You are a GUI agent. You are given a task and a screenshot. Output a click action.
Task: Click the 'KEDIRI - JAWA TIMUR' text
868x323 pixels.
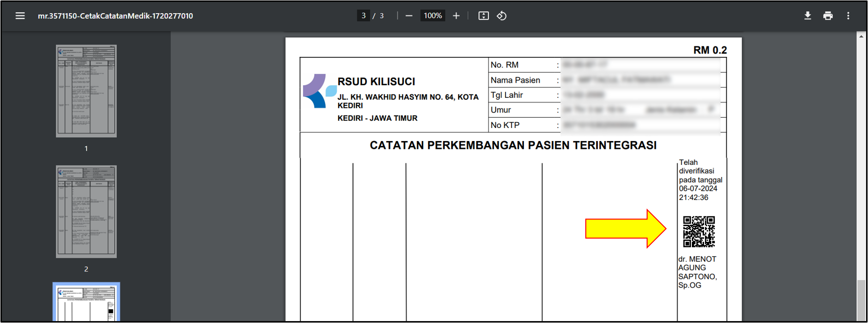click(378, 118)
